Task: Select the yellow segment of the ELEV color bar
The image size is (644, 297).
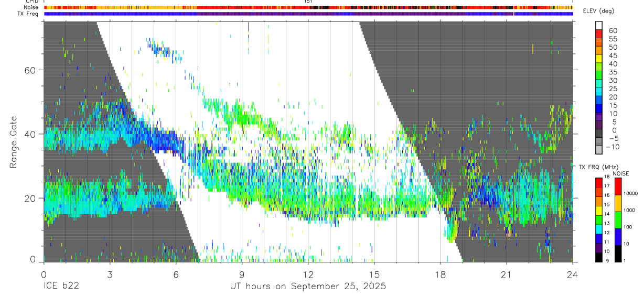Action: tap(599, 59)
